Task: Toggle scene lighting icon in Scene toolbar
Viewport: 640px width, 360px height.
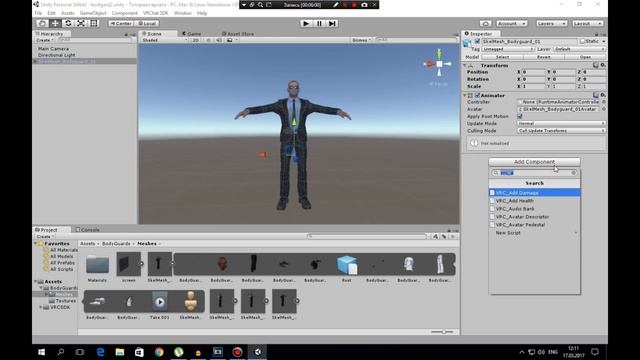Action: [x=209, y=40]
